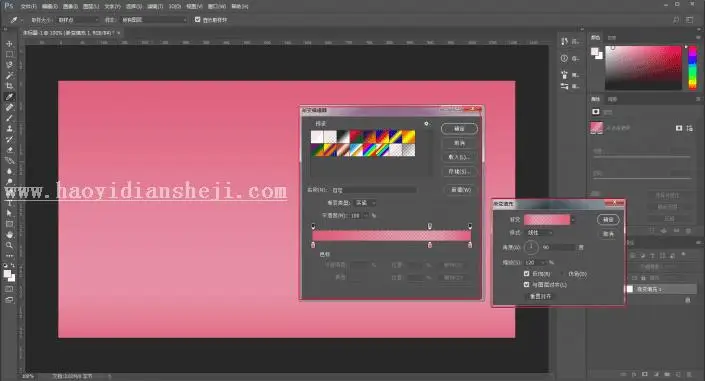Switch to the Swatches tab
Viewport: 705px width, 381px height.
612,38
